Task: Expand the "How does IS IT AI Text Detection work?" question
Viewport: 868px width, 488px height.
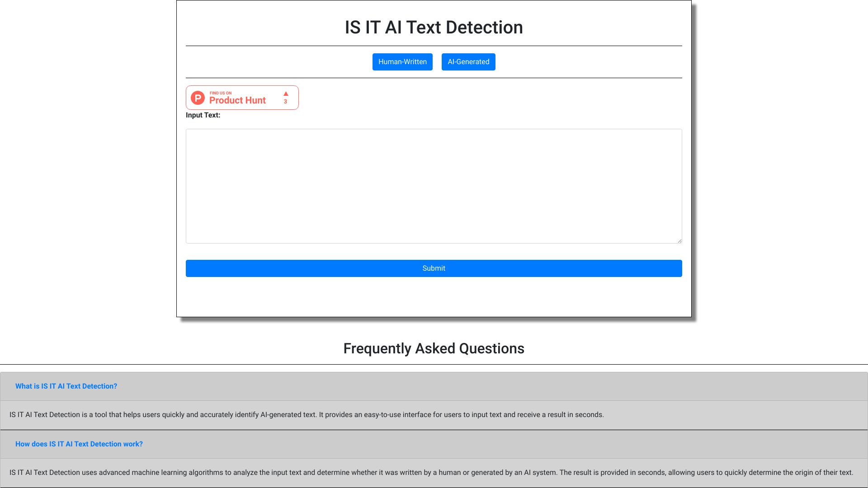Action: (79, 444)
